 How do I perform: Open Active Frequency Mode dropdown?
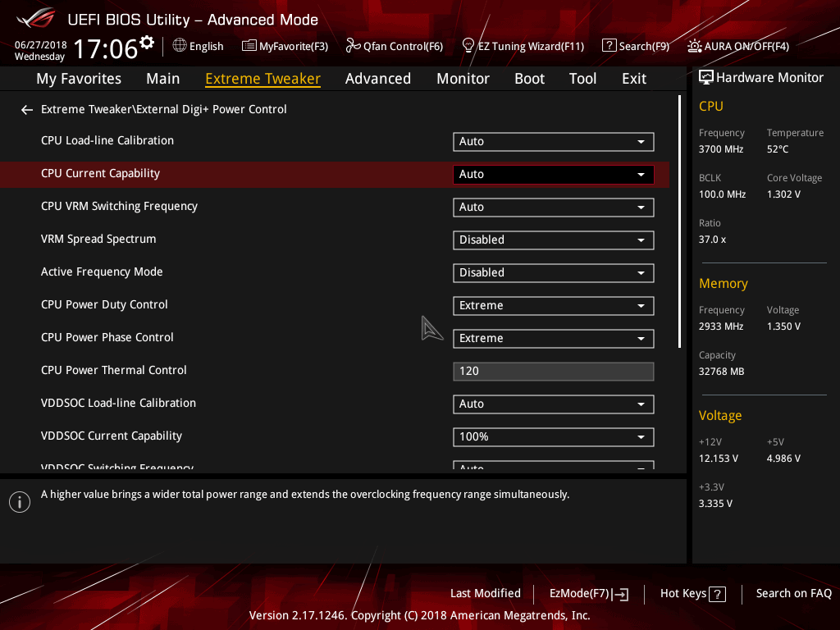554,272
